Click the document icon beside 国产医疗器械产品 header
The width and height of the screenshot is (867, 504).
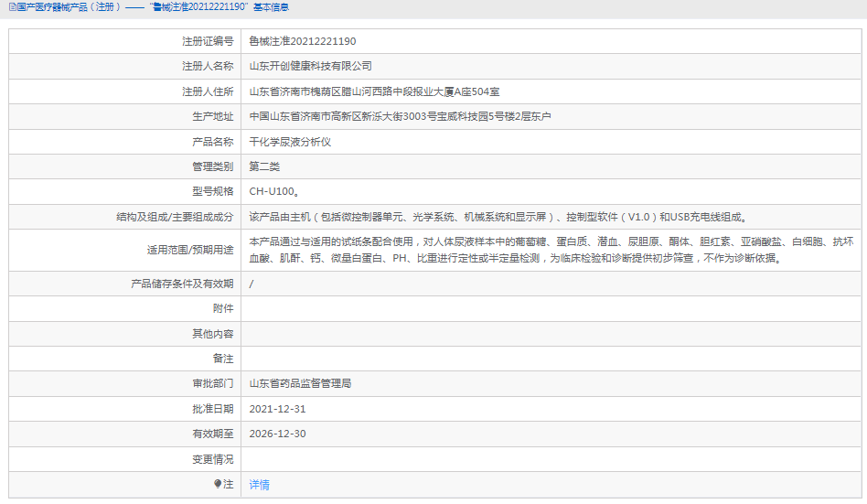pos(12,7)
